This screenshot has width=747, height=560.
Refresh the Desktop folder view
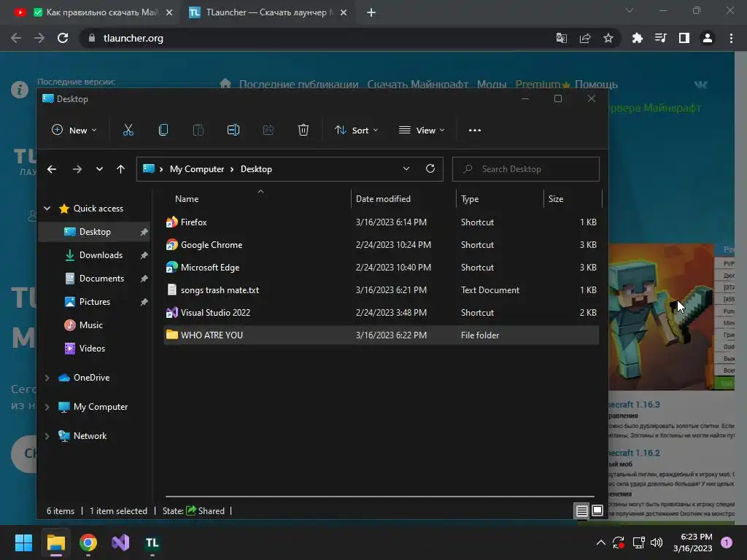tap(430, 168)
